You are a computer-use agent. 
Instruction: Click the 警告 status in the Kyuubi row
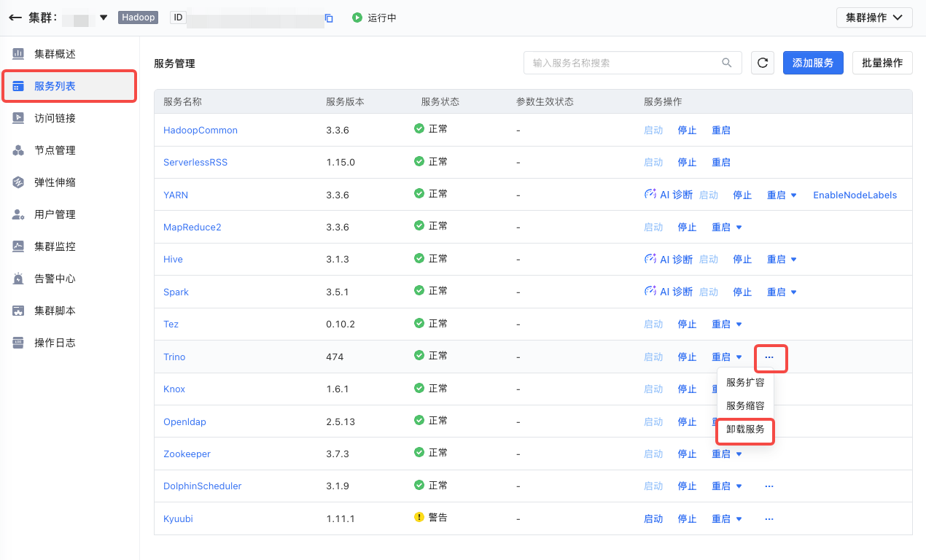(431, 517)
